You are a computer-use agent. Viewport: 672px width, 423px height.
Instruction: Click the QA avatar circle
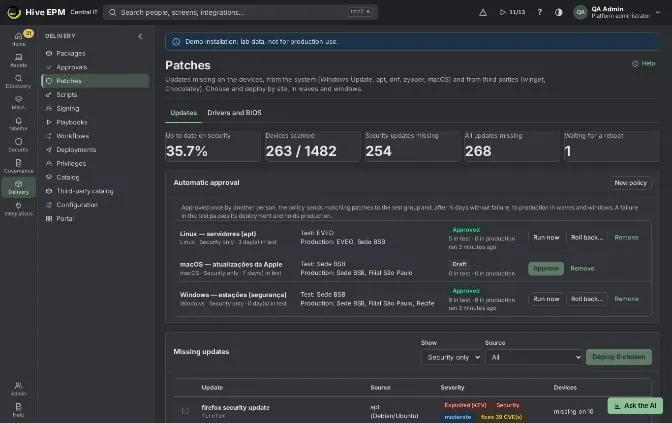[580, 12]
